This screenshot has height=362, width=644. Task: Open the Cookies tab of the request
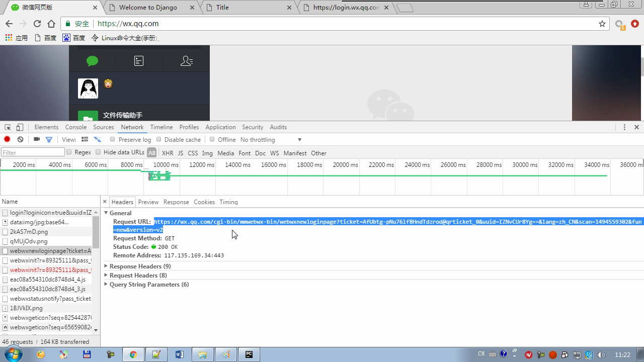click(204, 202)
